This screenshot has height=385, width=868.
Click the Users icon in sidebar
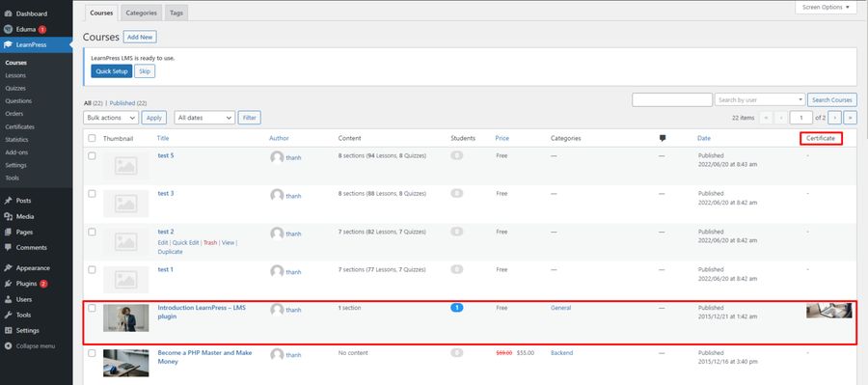click(8, 299)
